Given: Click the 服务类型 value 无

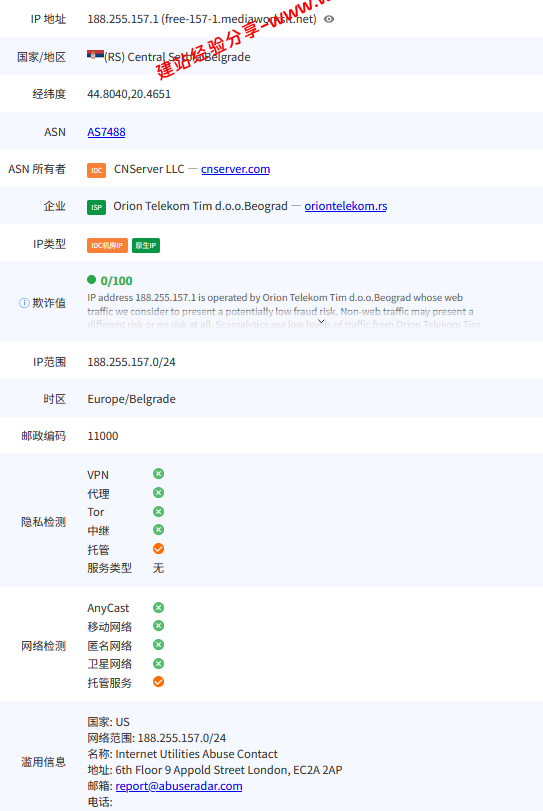Looking at the screenshot, I should click(158, 568).
